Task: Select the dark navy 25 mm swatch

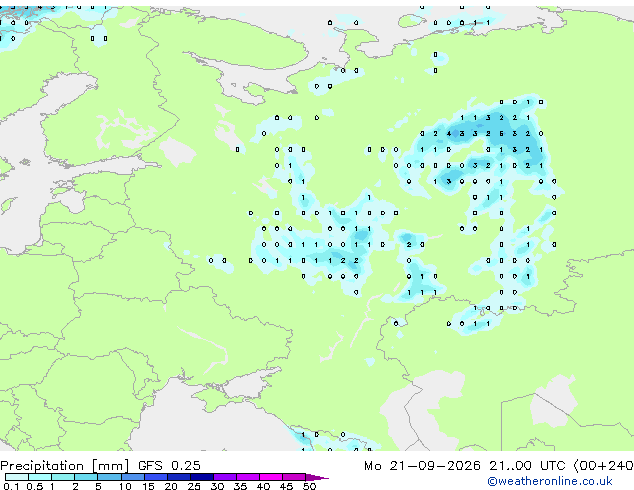Action: (202, 477)
